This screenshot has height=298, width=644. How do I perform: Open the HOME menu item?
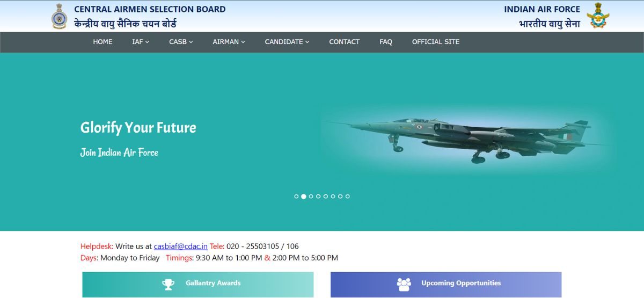(103, 42)
